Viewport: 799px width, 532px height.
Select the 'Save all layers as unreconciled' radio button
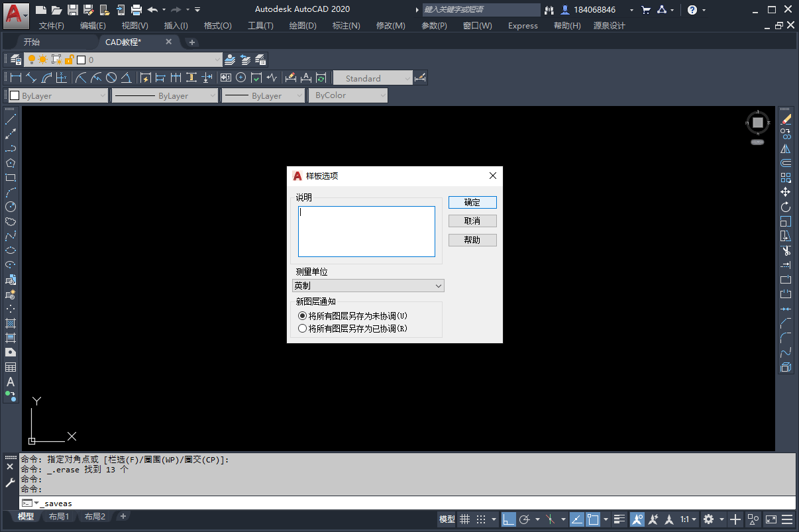pyautogui.click(x=303, y=316)
